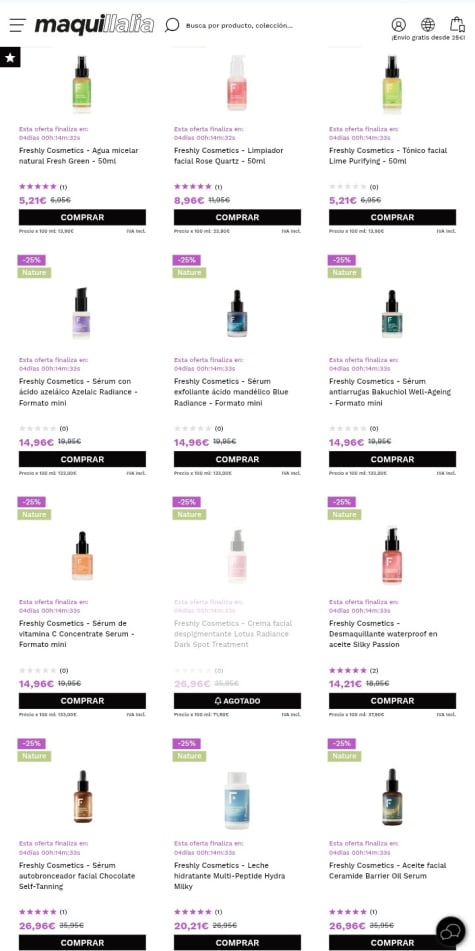The width and height of the screenshot is (475, 951).
Task: Click Nature tag on vitamina C serum
Action: (x=34, y=514)
